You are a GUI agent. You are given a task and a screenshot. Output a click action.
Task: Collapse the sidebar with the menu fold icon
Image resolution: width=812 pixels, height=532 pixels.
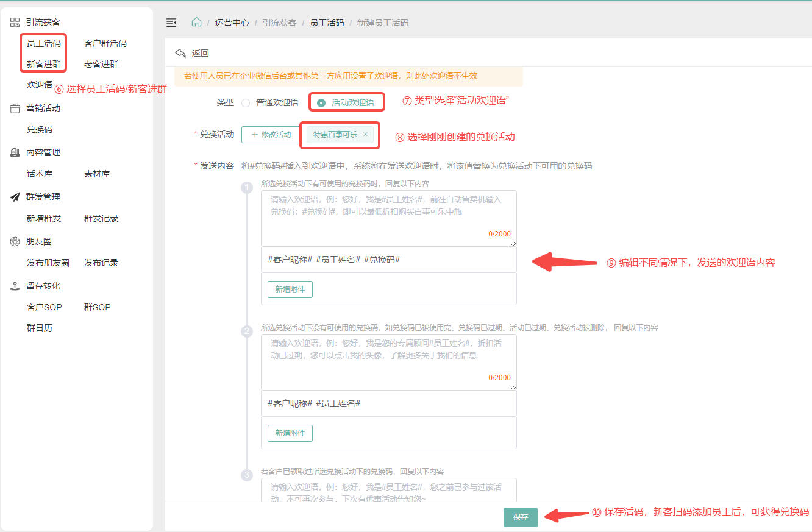tap(171, 23)
